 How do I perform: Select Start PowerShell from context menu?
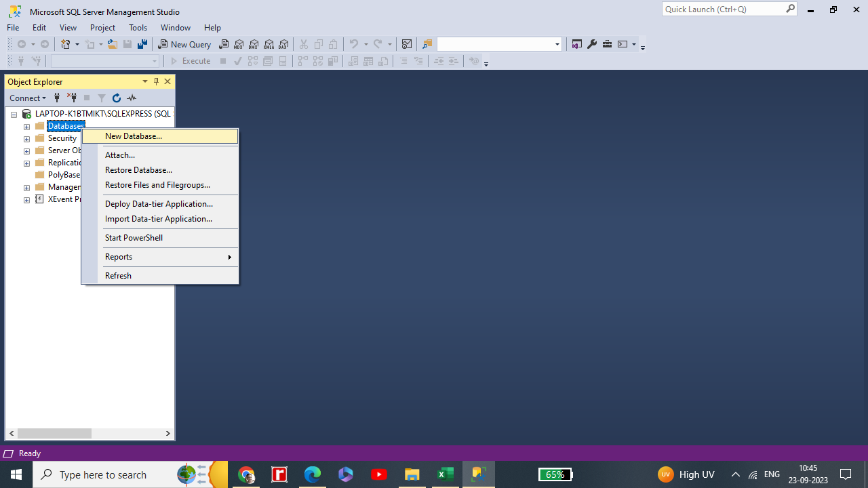[160, 238]
